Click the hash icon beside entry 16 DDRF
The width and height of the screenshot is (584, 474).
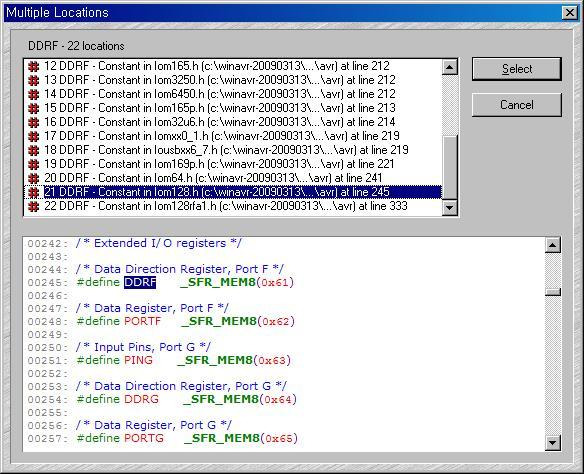[34, 123]
